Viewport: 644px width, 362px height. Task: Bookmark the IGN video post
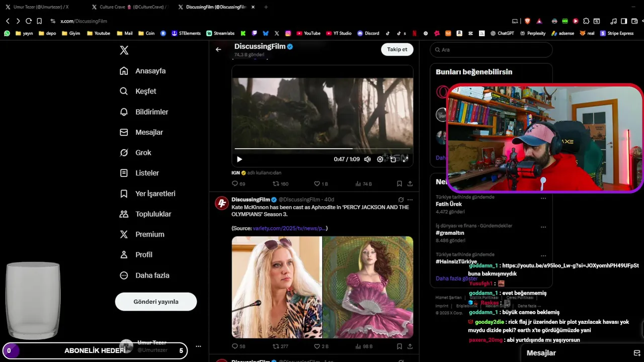pos(399,184)
